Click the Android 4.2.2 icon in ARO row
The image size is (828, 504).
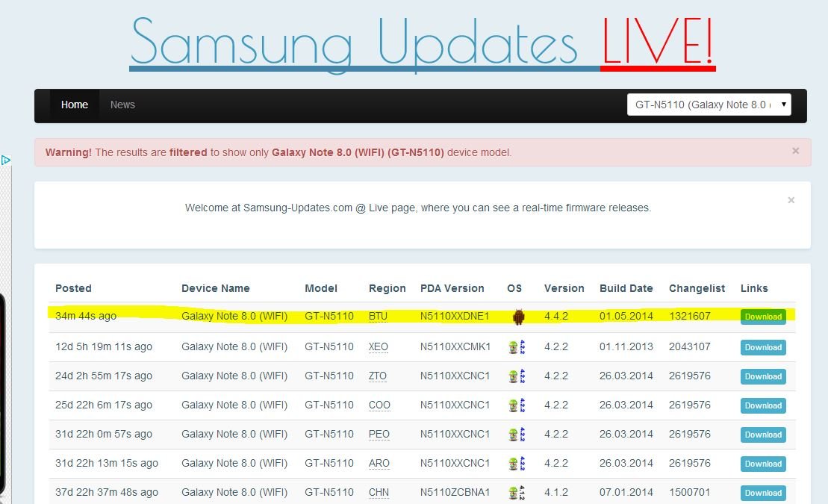(x=517, y=464)
